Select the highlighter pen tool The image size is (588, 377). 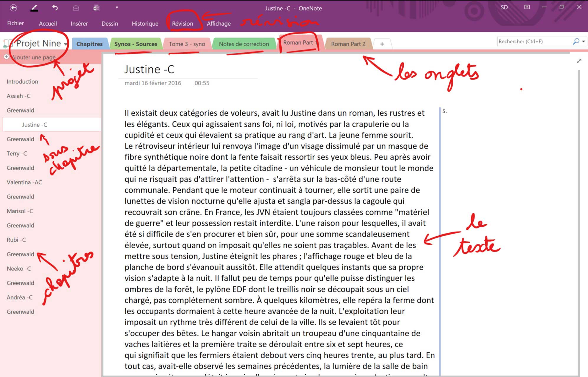(34, 8)
